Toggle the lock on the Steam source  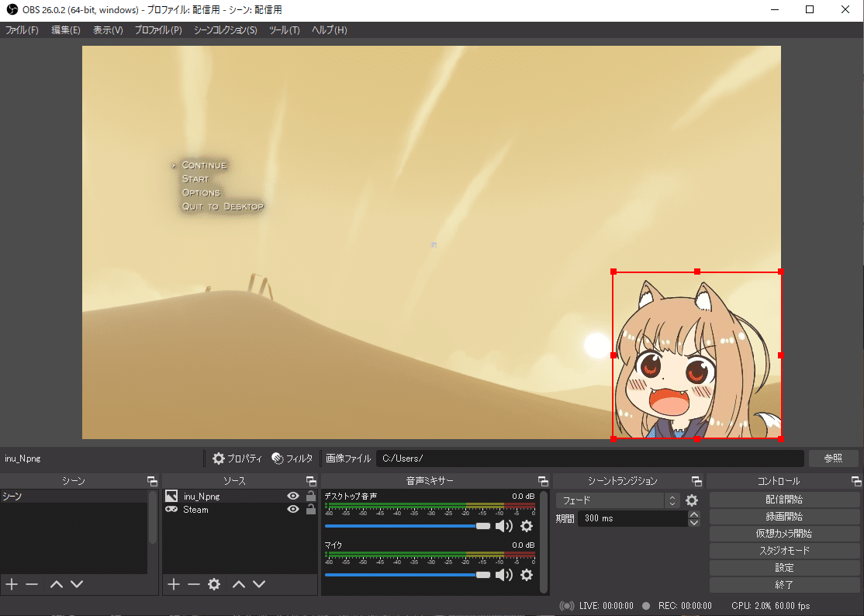(311, 510)
